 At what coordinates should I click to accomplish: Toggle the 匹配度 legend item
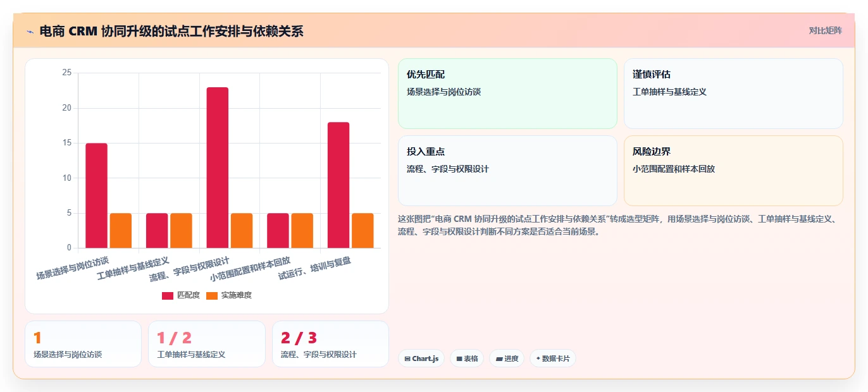(x=181, y=295)
